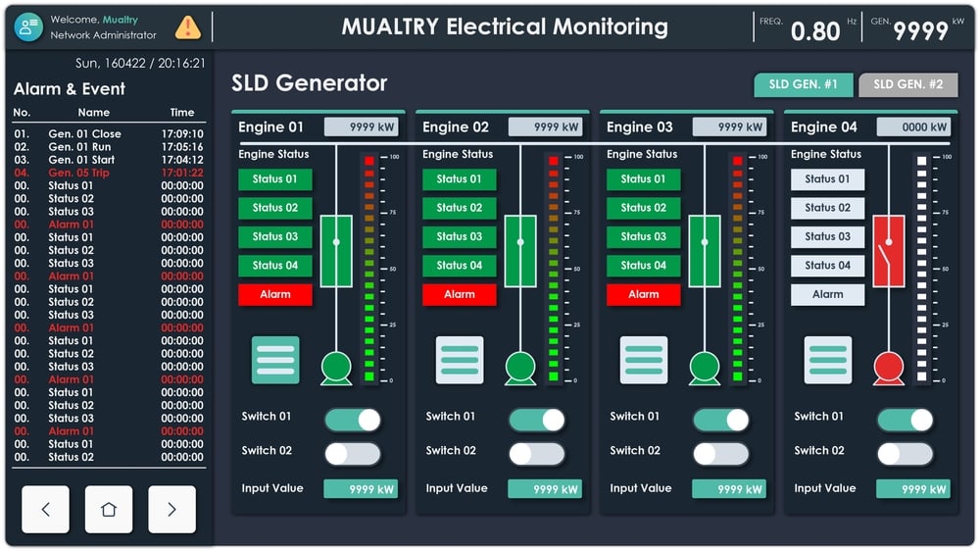Select the SLD GEN. #1 tab
Viewport: 980px width, 551px height.
click(803, 85)
